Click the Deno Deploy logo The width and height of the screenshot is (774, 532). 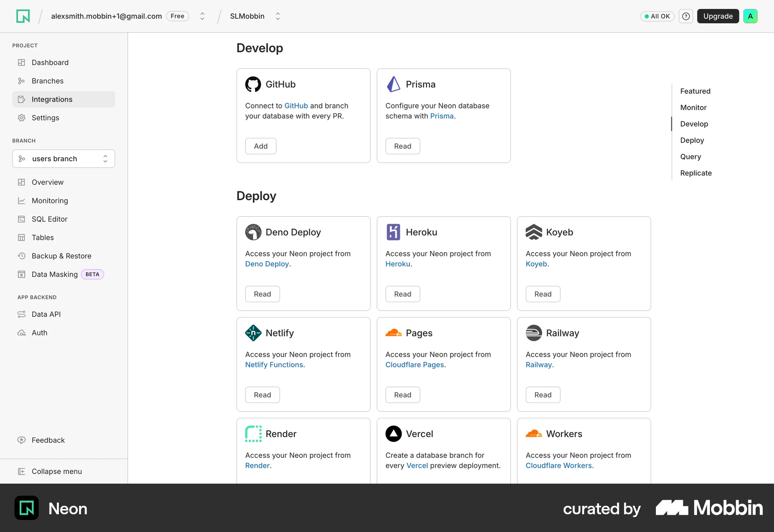point(253,232)
